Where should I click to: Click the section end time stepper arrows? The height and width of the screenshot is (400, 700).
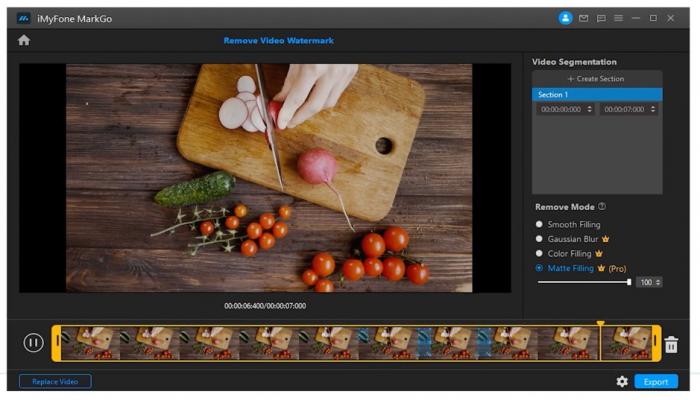tap(653, 109)
